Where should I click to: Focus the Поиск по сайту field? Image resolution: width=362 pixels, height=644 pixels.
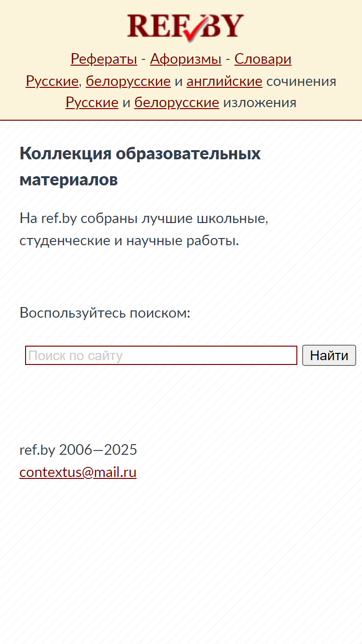(161, 355)
